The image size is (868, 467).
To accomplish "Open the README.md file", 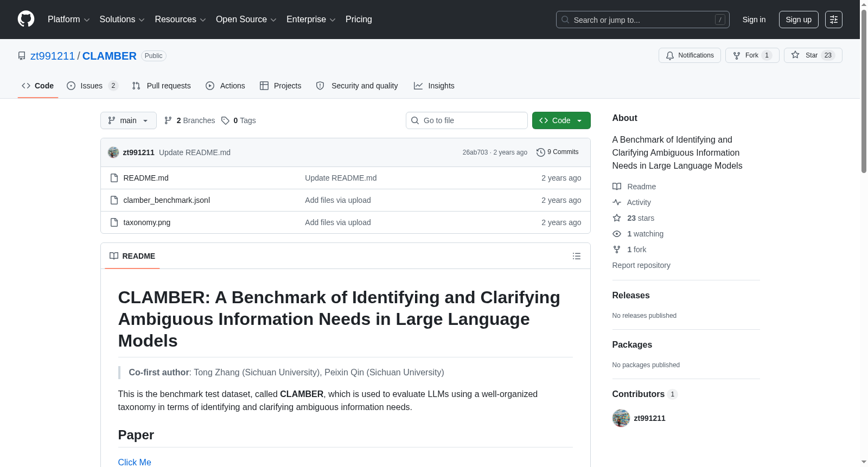I will 146,178.
